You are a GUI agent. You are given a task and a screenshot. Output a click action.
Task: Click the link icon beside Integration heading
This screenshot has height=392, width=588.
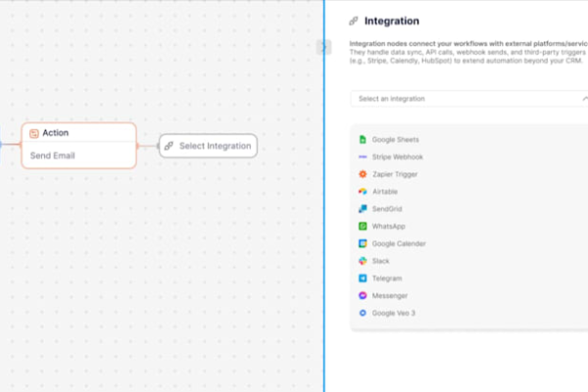click(353, 21)
